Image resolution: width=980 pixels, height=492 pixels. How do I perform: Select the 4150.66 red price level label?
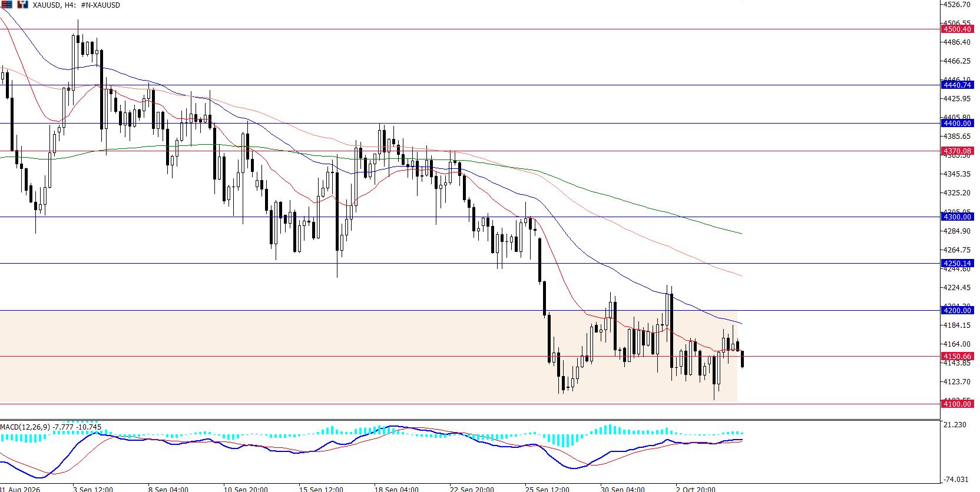[957, 356]
